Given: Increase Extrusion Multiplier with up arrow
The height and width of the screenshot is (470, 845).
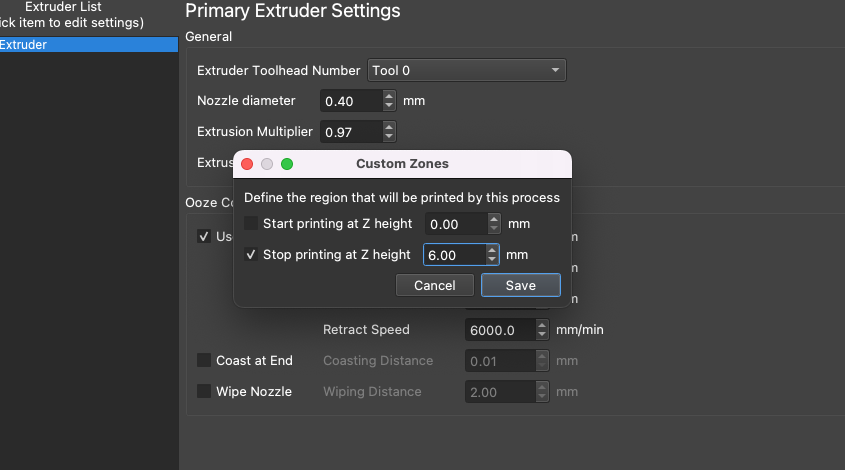Looking at the screenshot, I should tap(389, 127).
